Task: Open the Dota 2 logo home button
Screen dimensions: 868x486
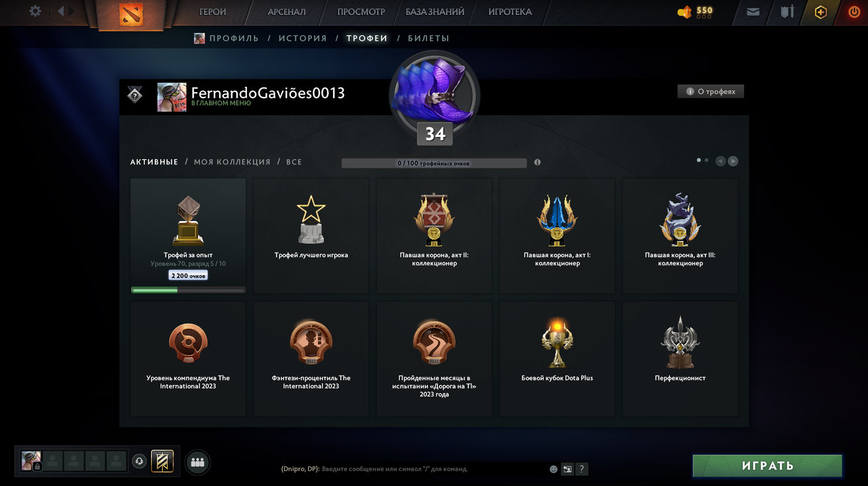Action: tap(131, 15)
